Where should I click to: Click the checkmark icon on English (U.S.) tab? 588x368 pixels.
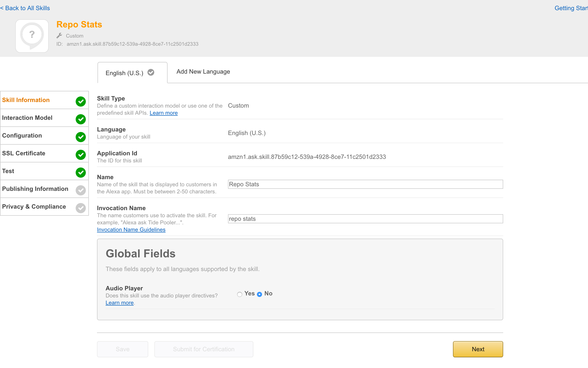click(x=151, y=73)
